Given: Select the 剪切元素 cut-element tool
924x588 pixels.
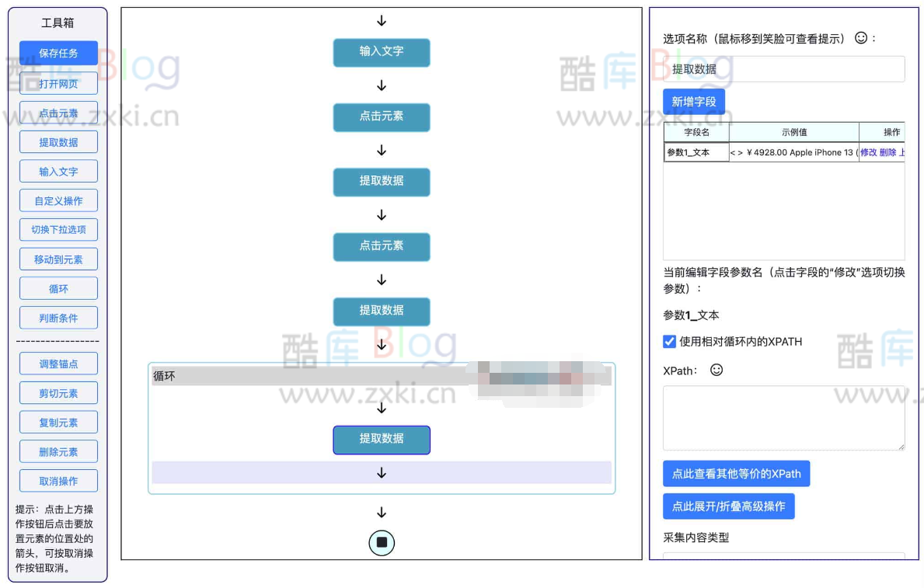Looking at the screenshot, I should point(58,392).
